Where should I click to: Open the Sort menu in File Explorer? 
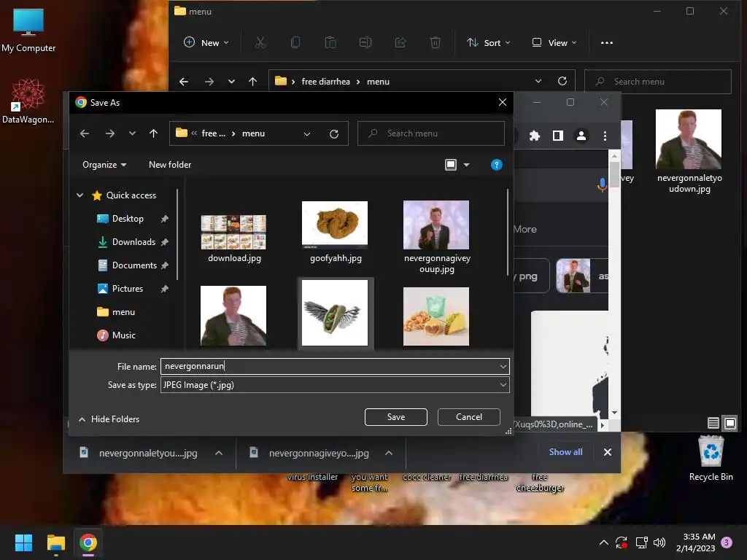[x=488, y=43]
